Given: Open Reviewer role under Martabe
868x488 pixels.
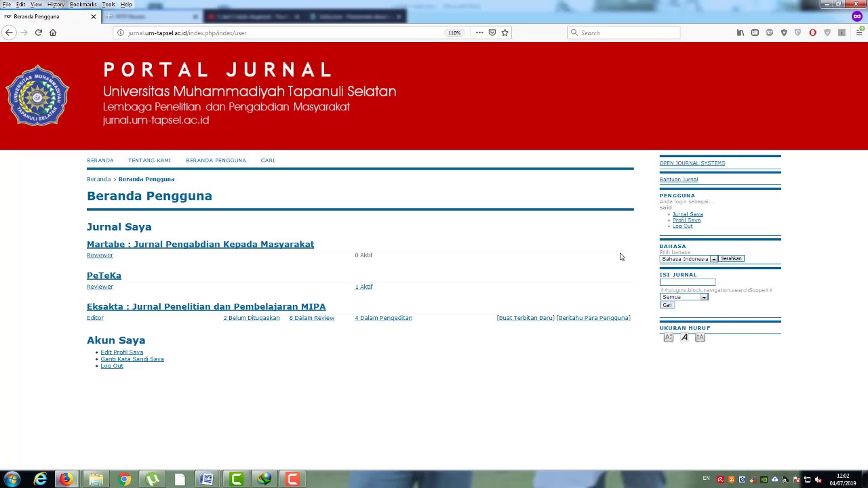Looking at the screenshot, I should 100,255.
